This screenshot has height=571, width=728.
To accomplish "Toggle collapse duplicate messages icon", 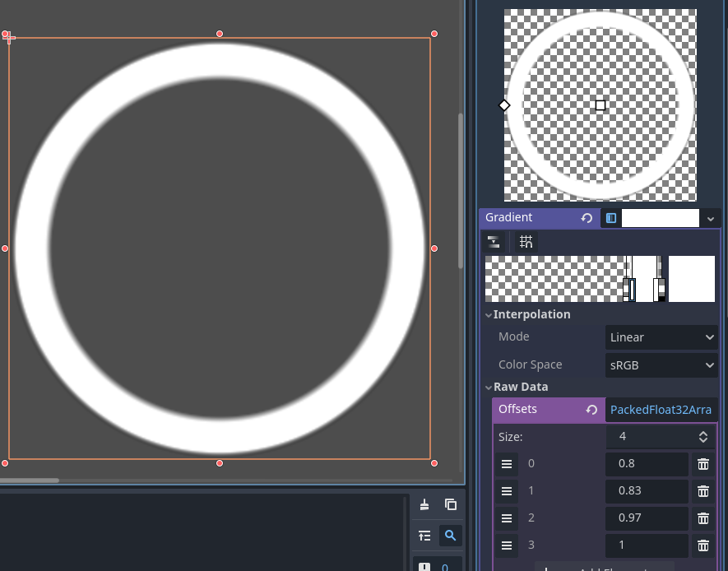I will pyautogui.click(x=424, y=536).
